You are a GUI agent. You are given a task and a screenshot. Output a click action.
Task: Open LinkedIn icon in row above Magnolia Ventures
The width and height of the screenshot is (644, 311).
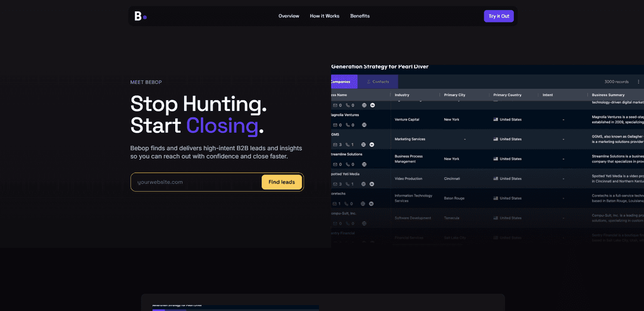point(373,105)
